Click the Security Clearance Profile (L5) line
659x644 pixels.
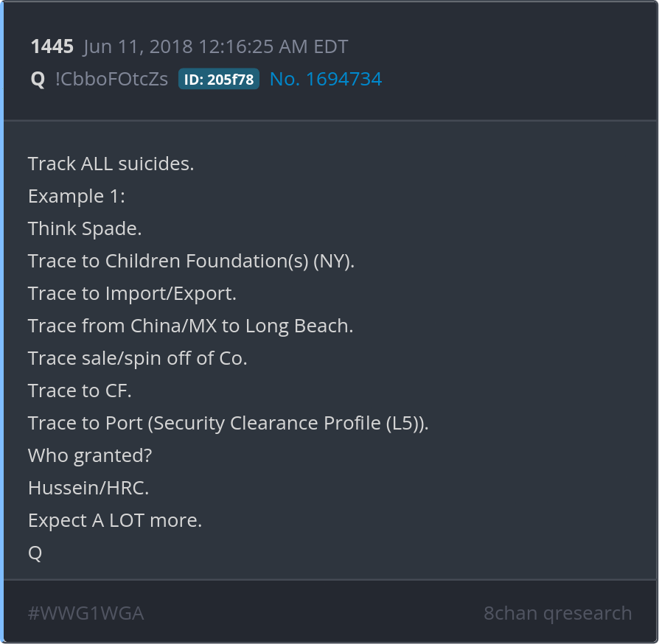coord(228,423)
